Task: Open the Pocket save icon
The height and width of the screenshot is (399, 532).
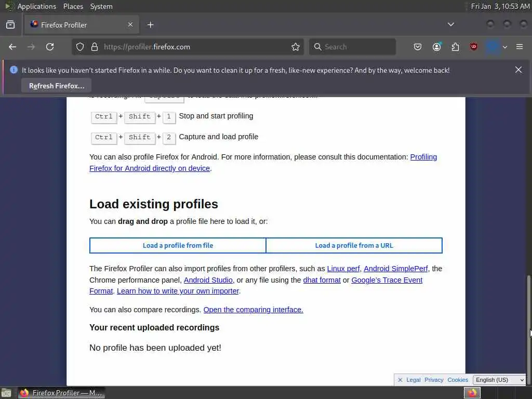Action: [x=418, y=47]
